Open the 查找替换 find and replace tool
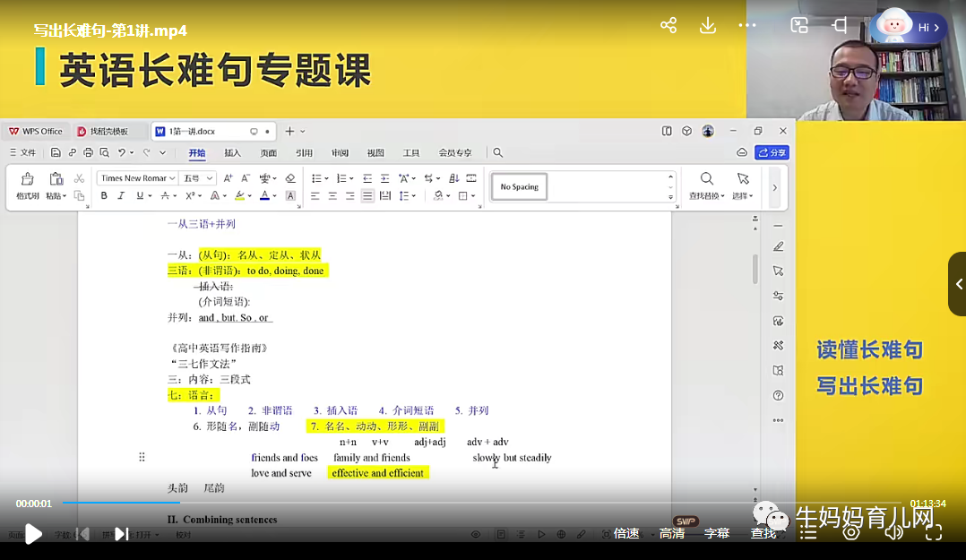 click(x=706, y=185)
